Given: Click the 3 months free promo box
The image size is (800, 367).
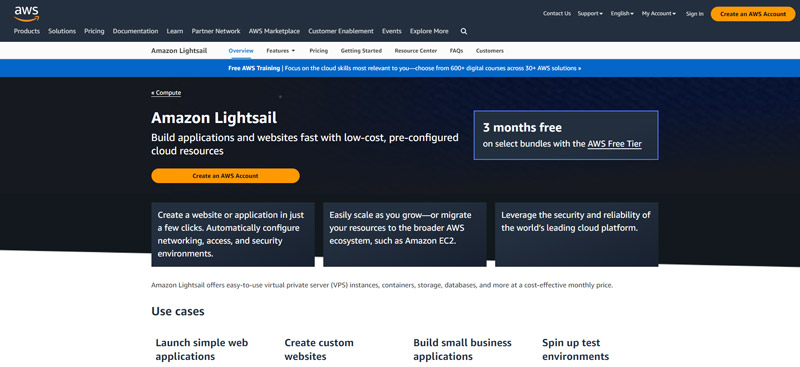Looking at the screenshot, I should tap(566, 135).
